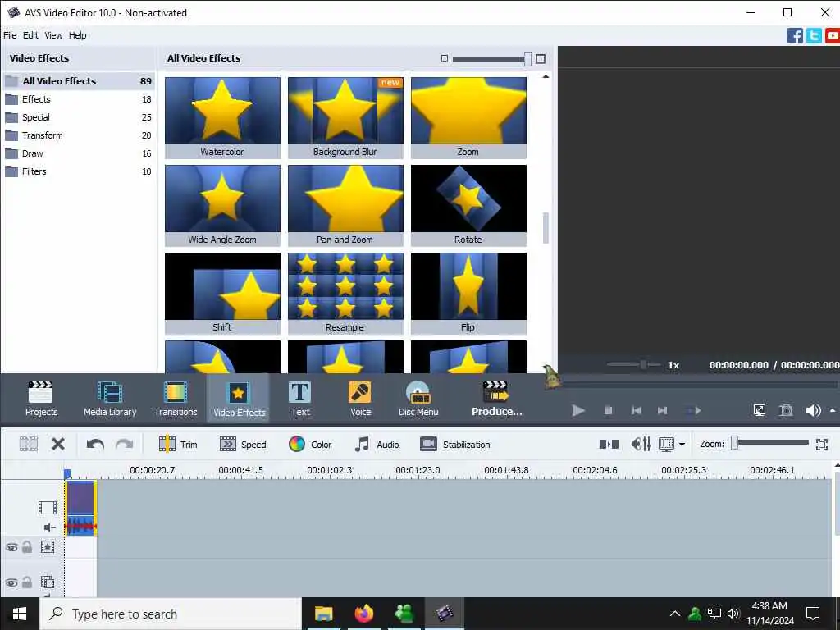
Task: Click the Redo arrow
Action: 125,444
